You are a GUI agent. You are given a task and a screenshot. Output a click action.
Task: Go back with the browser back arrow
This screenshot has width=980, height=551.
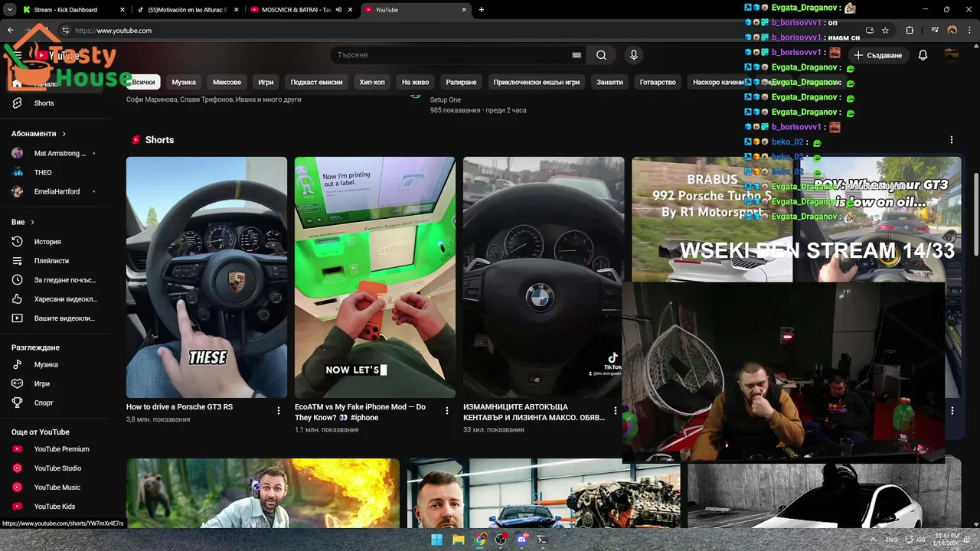coord(10,31)
